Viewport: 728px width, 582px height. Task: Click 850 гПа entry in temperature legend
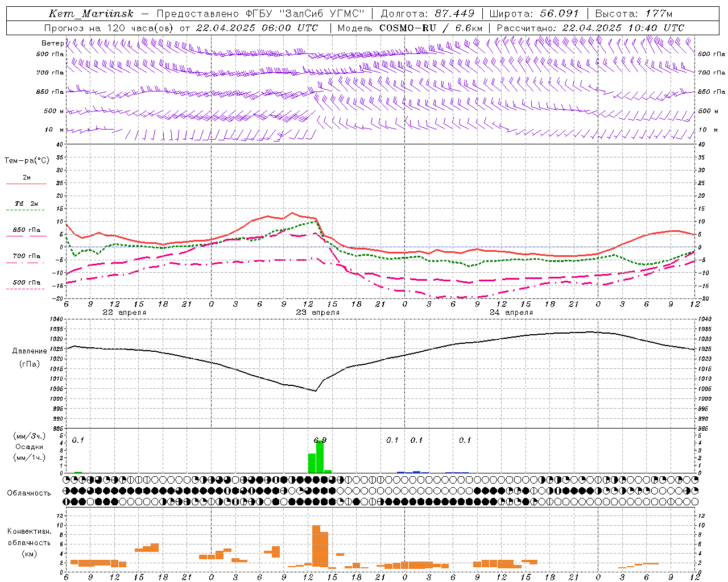tap(26, 230)
